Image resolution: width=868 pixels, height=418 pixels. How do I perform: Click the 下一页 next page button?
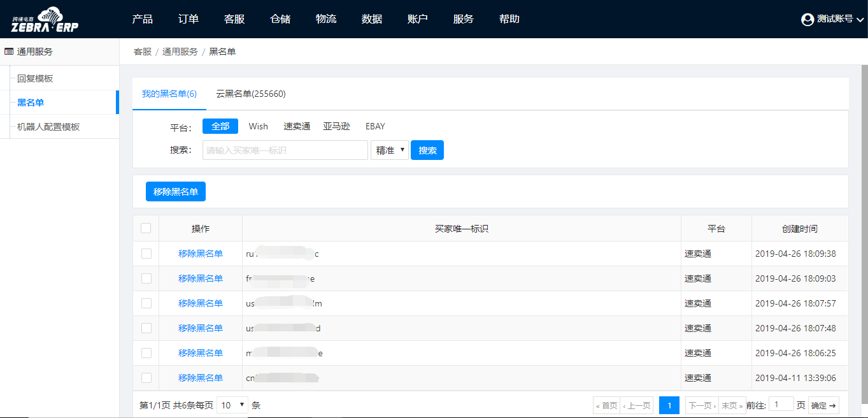pyautogui.click(x=701, y=405)
